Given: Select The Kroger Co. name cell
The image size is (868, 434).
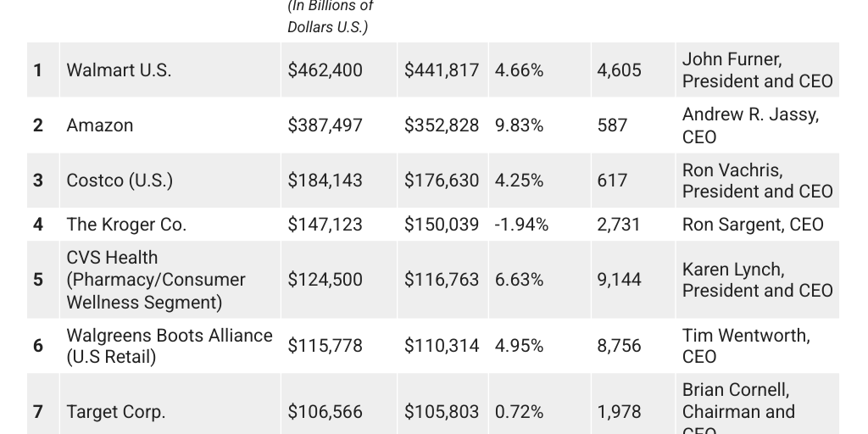Looking at the screenshot, I should tap(126, 225).
